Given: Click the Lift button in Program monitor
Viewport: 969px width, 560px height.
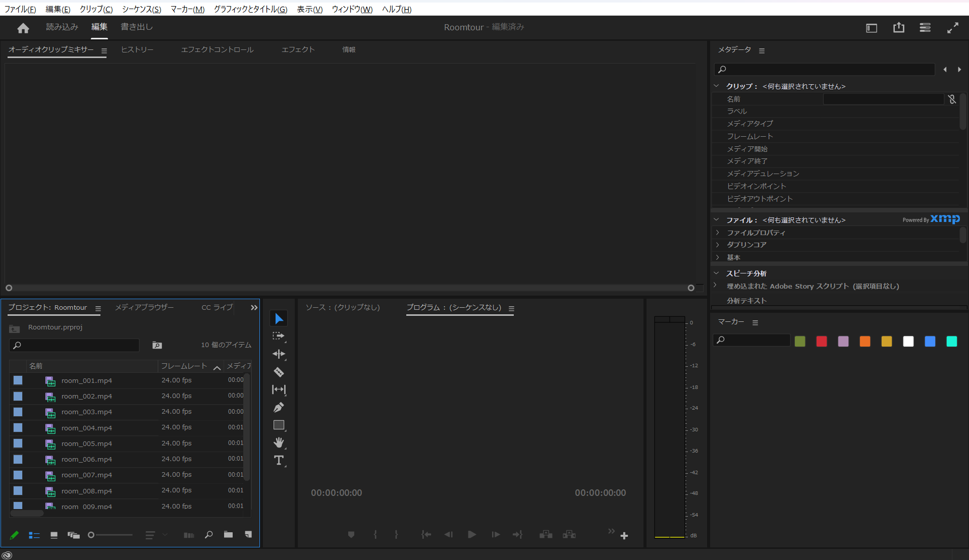Looking at the screenshot, I should pos(546,535).
